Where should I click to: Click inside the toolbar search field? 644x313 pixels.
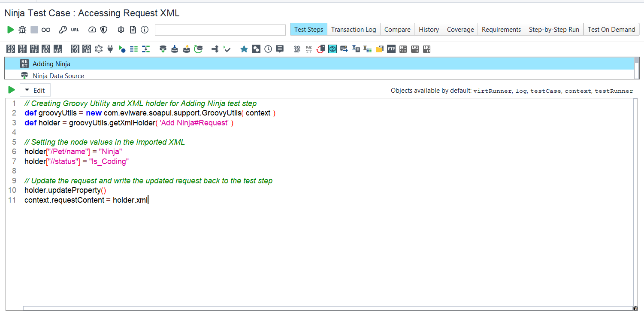220,30
